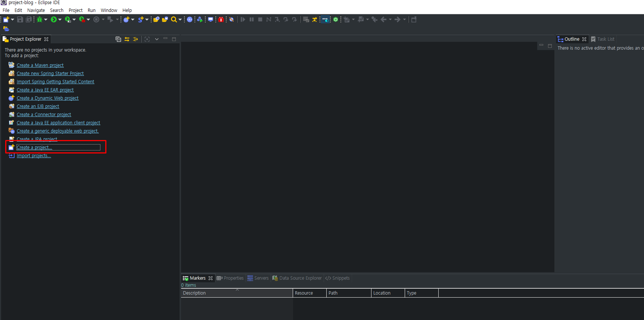
Task: Click the Forward navigation arrow icon
Action: point(398,19)
